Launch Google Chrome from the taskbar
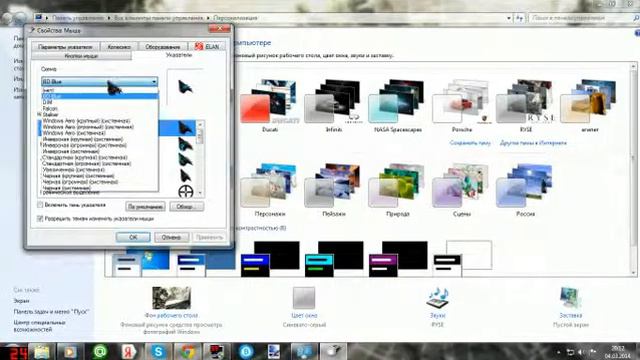This screenshot has height=360, width=640. click(187, 351)
